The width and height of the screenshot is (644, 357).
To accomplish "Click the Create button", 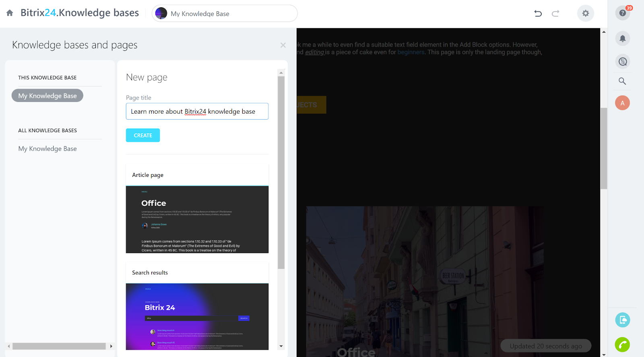I will point(143,135).
